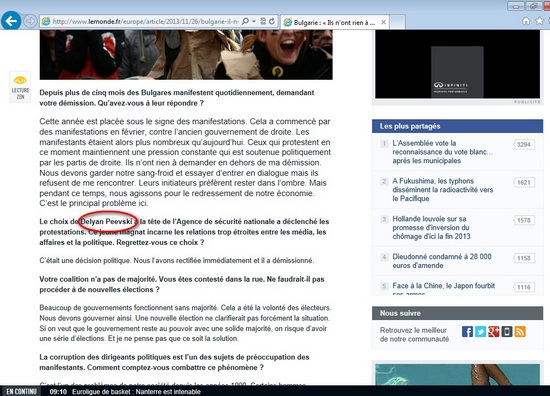550x396 pixels.
Task: Expand the address bar search dropdown arrow
Action: pos(254,21)
